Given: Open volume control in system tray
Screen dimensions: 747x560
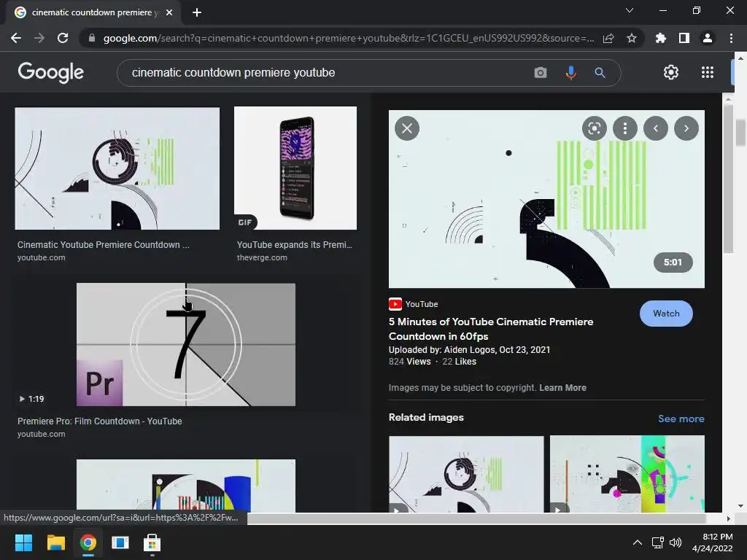Looking at the screenshot, I should click(675, 542).
